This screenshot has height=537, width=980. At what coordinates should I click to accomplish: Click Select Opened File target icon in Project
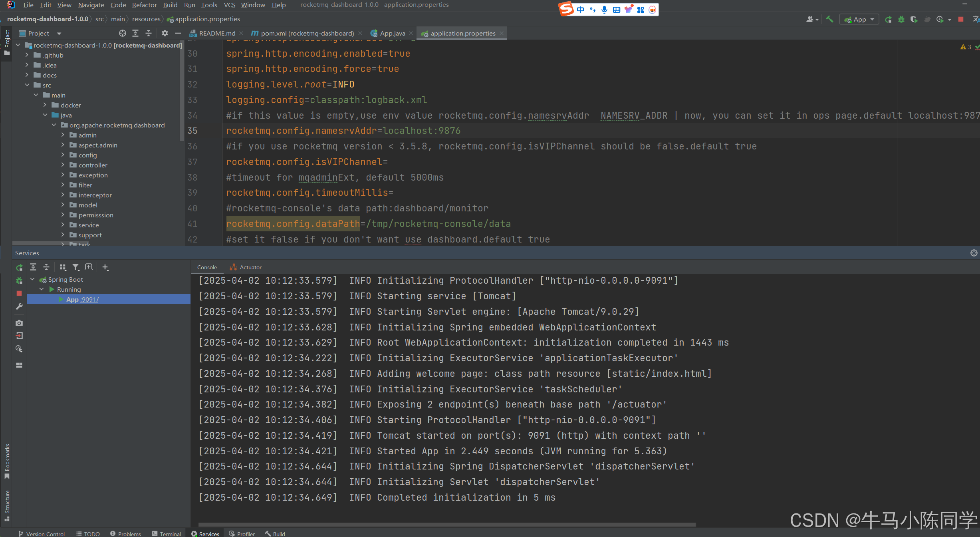click(x=123, y=33)
